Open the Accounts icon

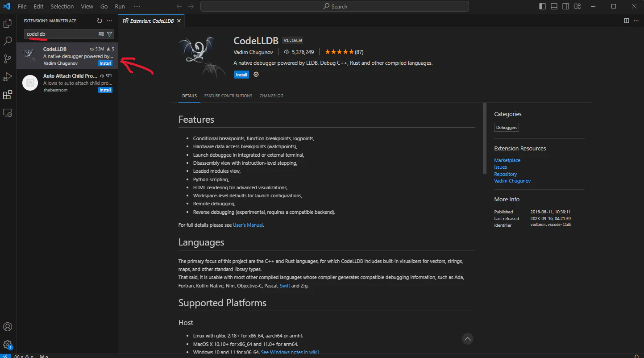(8, 327)
